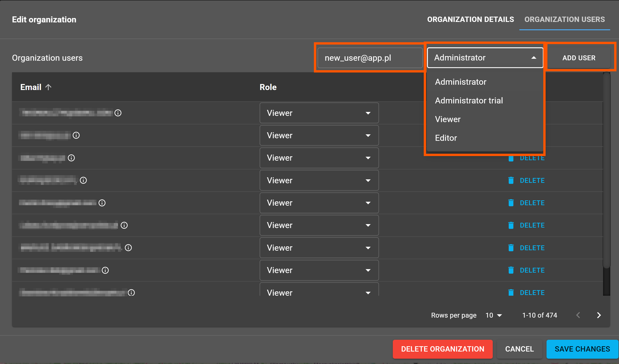
Task: Expand the Viewer role dropdown in seventh row
Action: coord(319,248)
